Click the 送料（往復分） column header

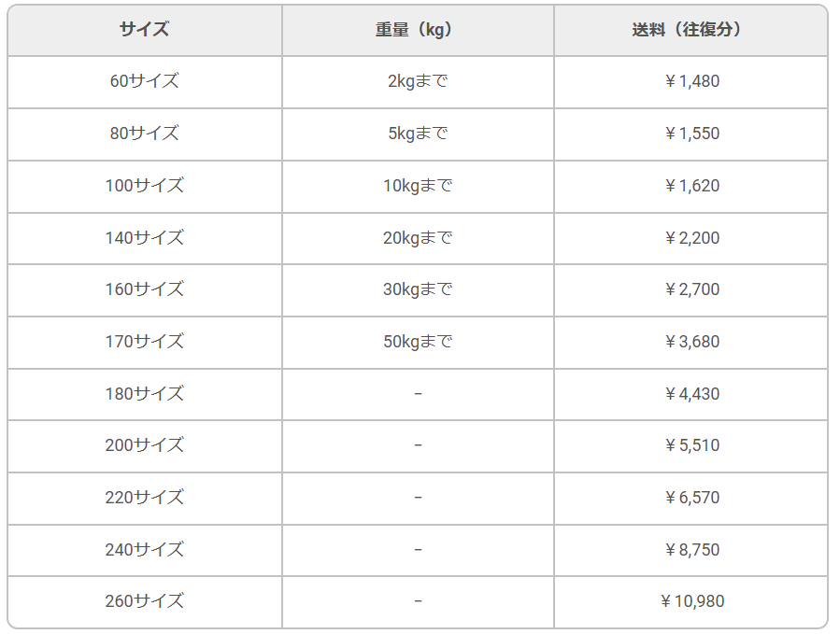click(691, 30)
